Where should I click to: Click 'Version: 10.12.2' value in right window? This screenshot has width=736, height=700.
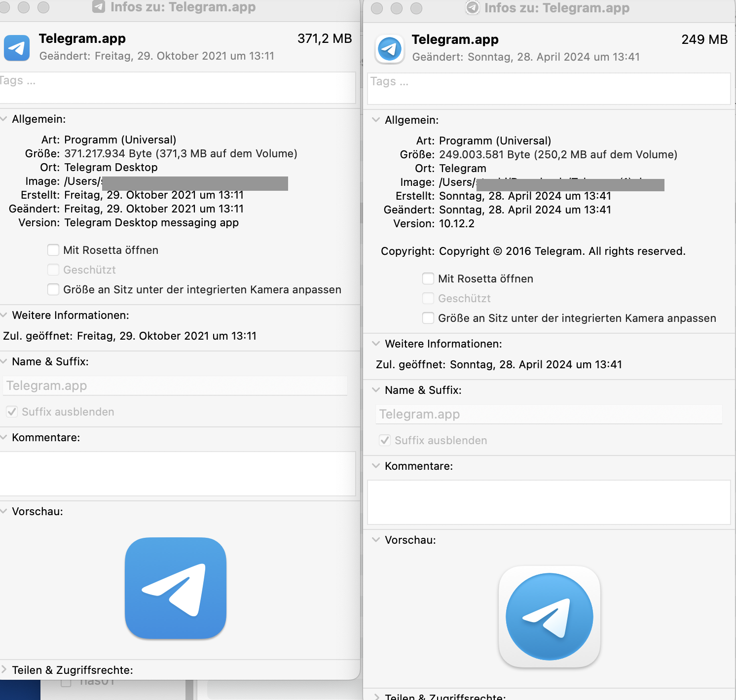(x=457, y=224)
